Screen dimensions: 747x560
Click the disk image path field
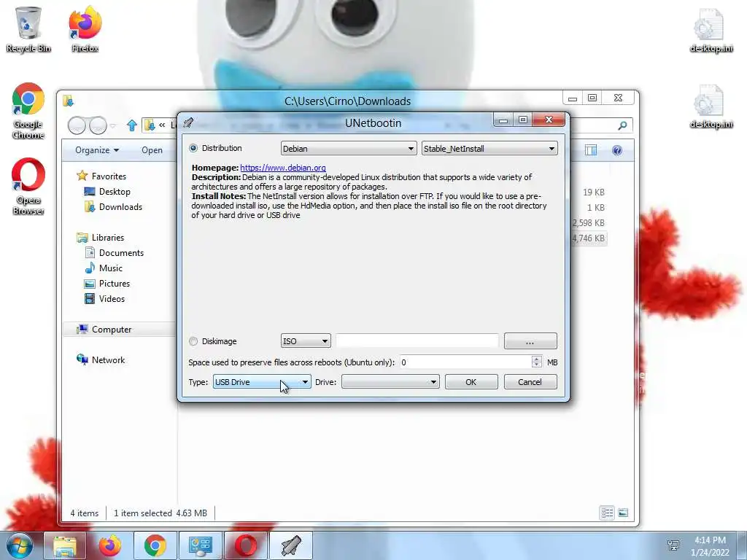point(417,341)
